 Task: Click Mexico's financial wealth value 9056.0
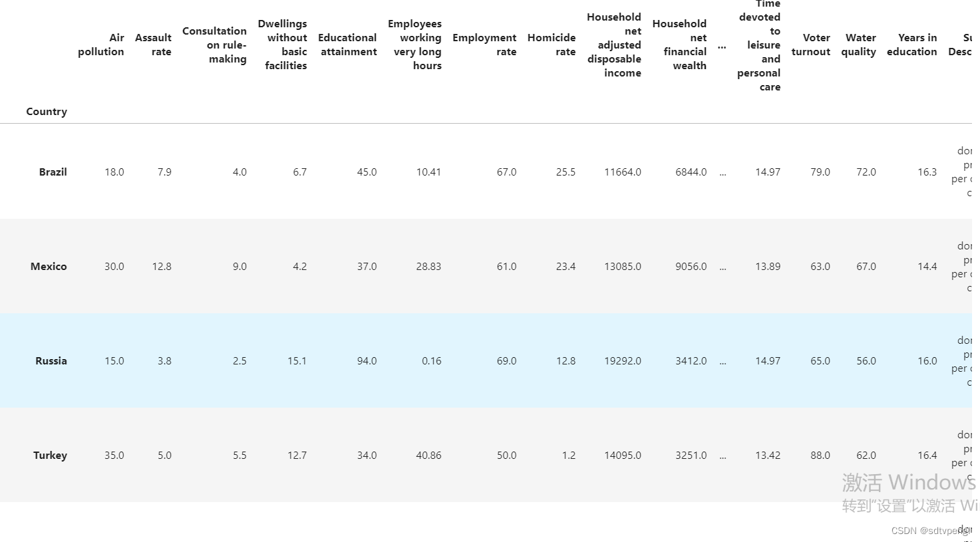pos(691,266)
